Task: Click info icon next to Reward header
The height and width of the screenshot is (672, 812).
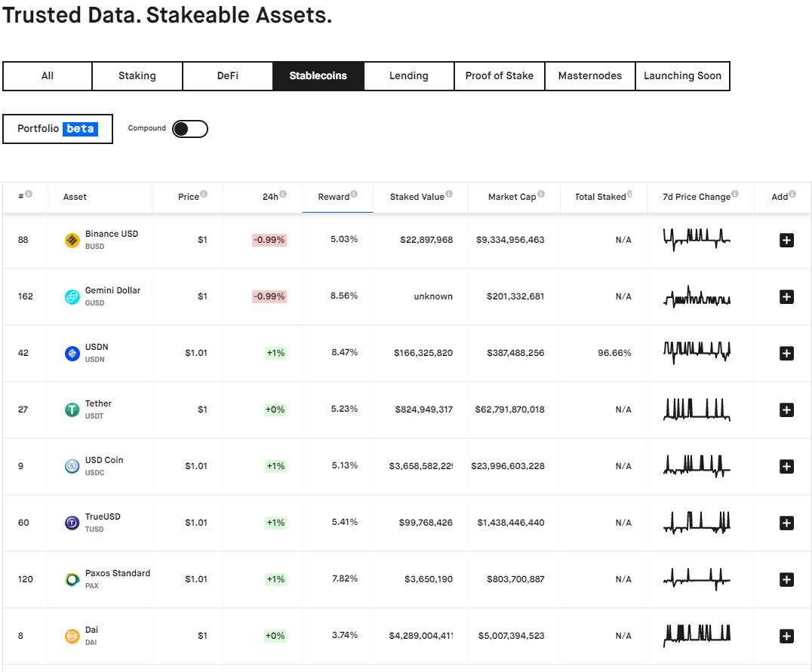Action: (354, 194)
